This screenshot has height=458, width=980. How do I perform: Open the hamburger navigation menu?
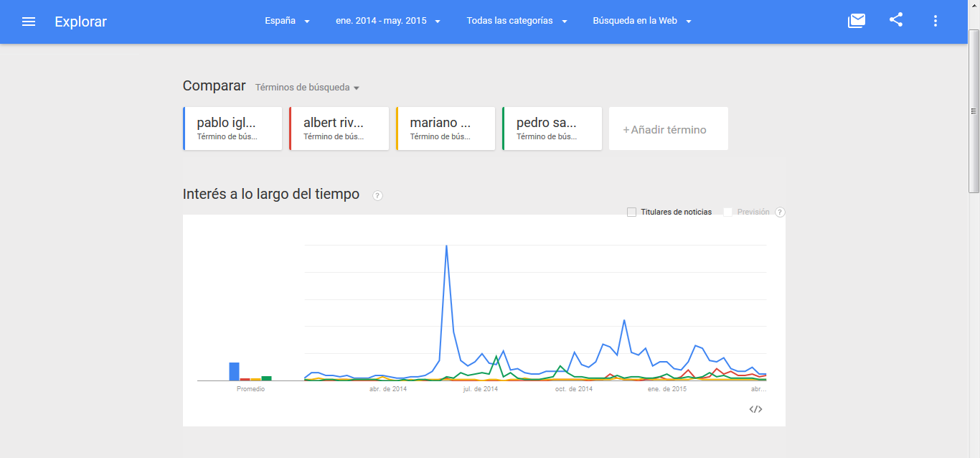click(29, 22)
